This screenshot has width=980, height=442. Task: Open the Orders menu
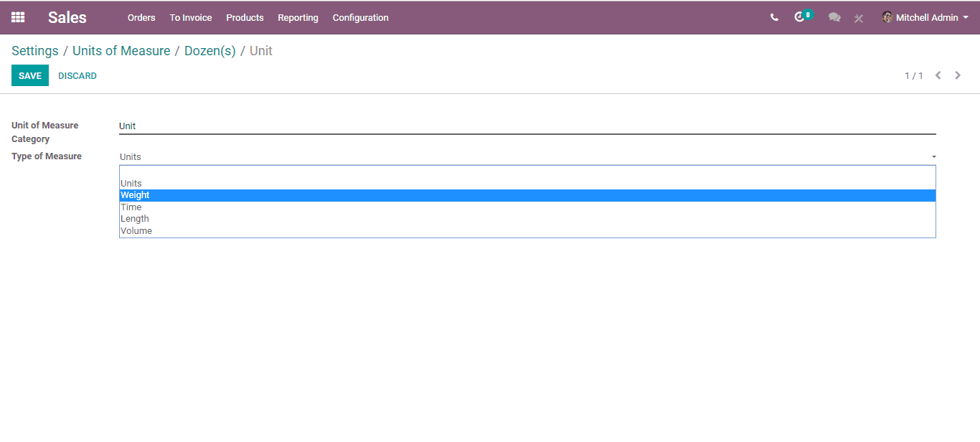[141, 17]
